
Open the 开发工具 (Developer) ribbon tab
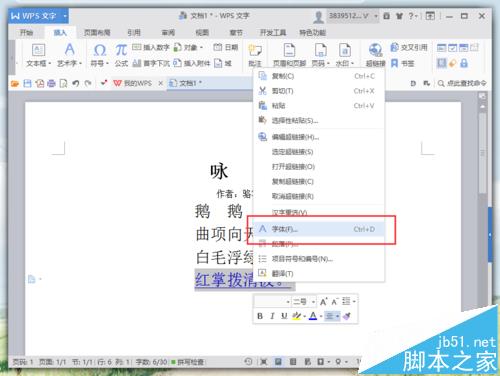click(x=273, y=32)
